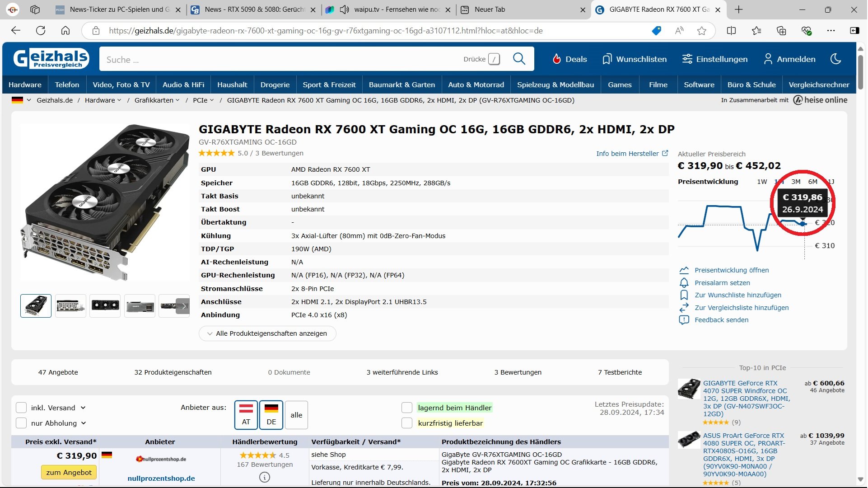
Task: Click the Feedback senden speech bubble icon
Action: (x=684, y=320)
